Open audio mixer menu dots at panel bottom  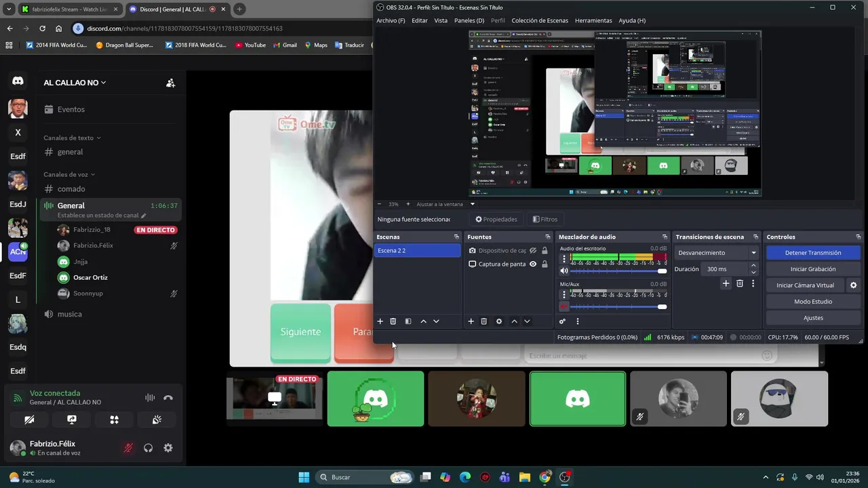pyautogui.click(x=578, y=321)
